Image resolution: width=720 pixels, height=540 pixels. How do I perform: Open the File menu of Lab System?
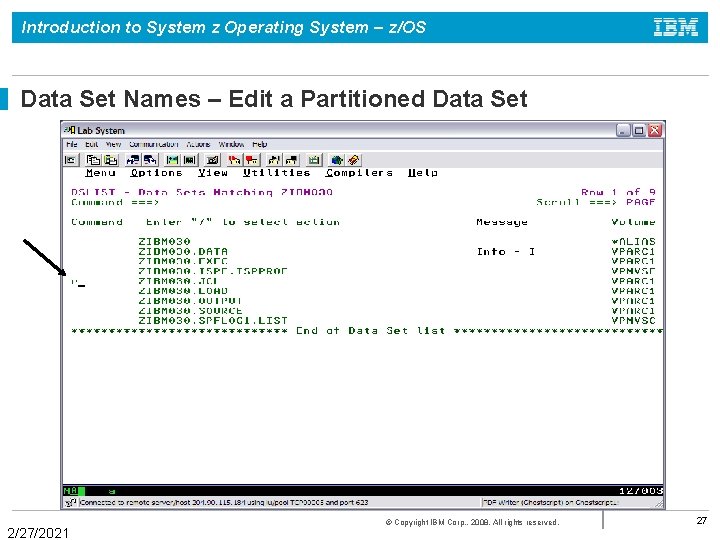[x=72, y=144]
